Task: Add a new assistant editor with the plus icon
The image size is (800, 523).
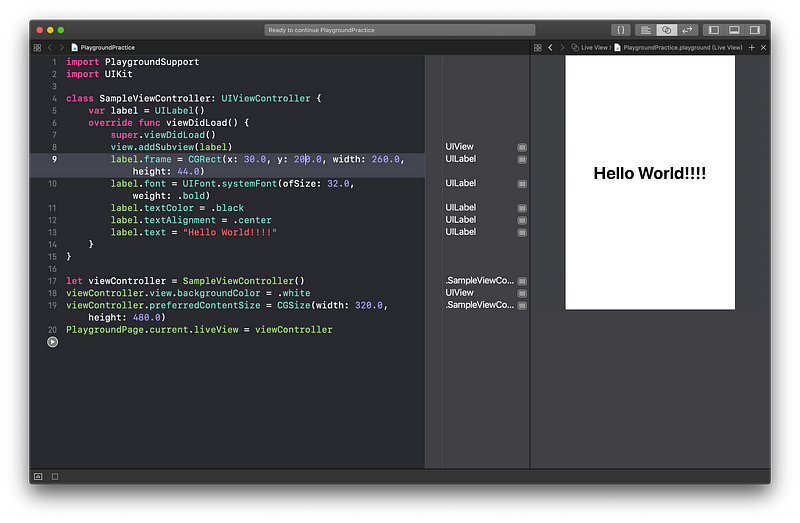Action: (x=751, y=47)
